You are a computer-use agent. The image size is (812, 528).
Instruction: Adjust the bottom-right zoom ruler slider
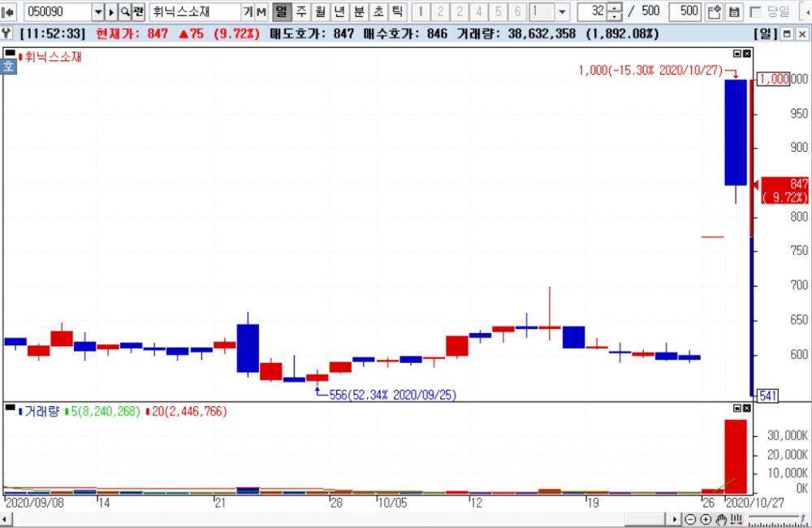click(778, 520)
